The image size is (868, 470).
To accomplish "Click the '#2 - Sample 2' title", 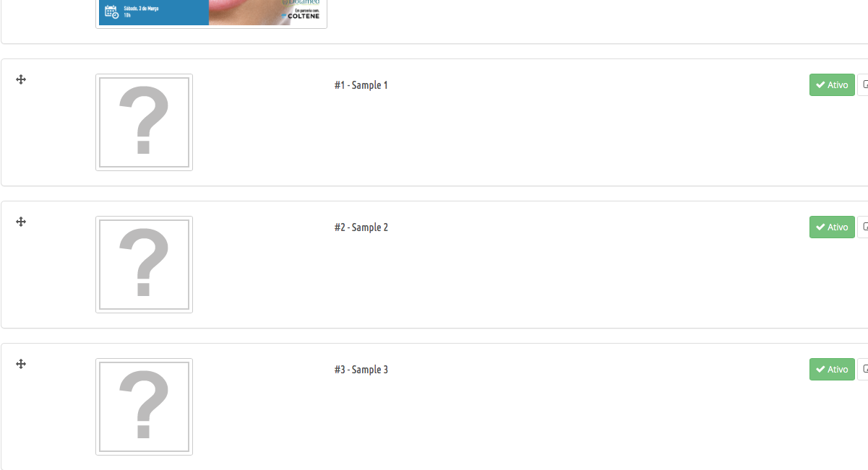I will pyautogui.click(x=361, y=227).
